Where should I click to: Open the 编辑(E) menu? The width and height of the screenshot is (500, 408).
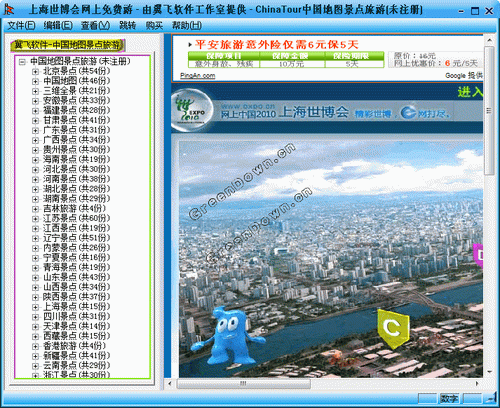(58, 25)
